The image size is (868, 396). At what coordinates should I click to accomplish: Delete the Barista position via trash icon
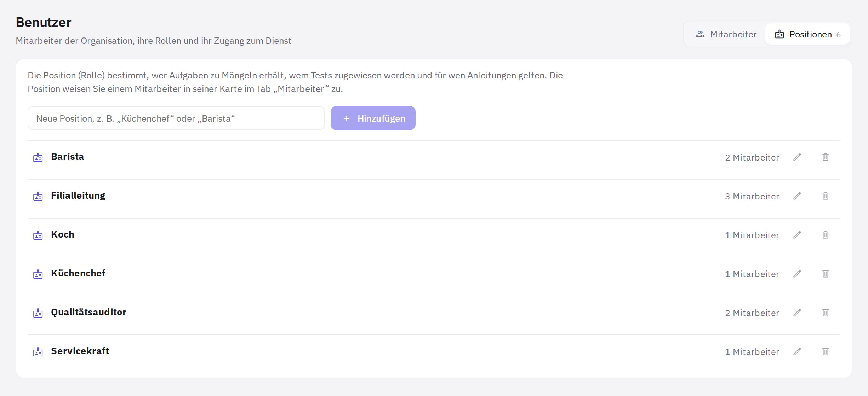point(825,157)
